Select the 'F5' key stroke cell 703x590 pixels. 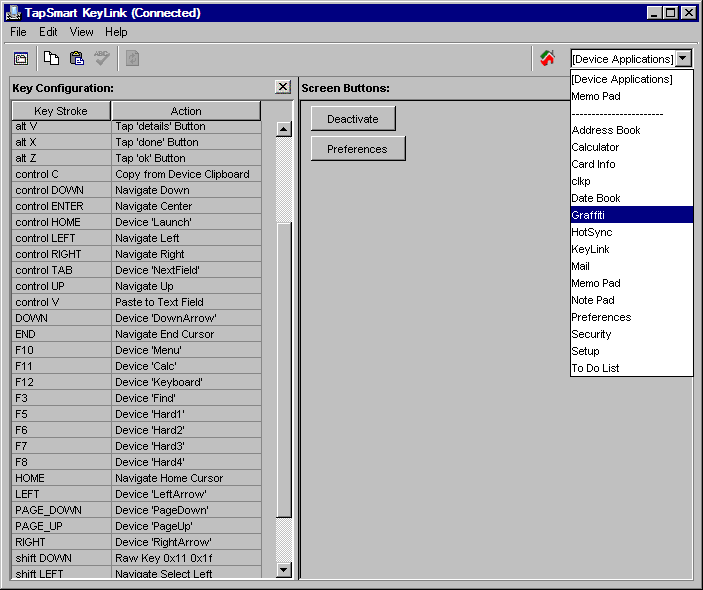click(x=61, y=414)
